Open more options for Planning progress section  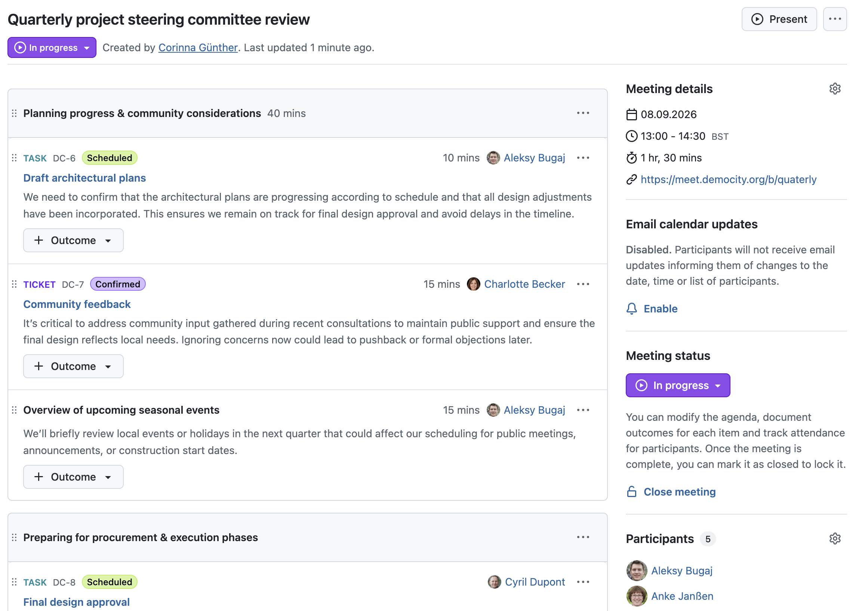click(x=583, y=113)
